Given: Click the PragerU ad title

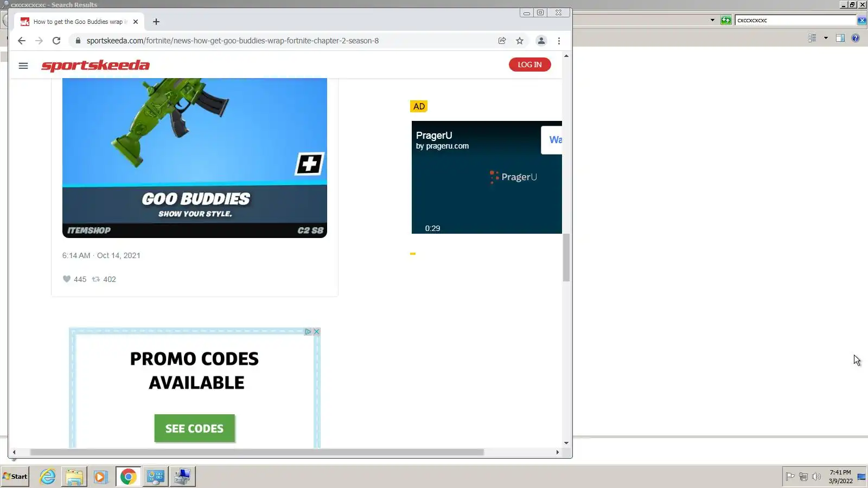Looking at the screenshot, I should coord(434,136).
